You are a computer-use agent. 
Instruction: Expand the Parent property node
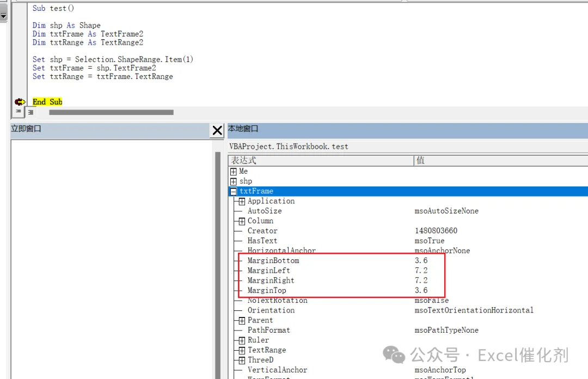[242, 321]
